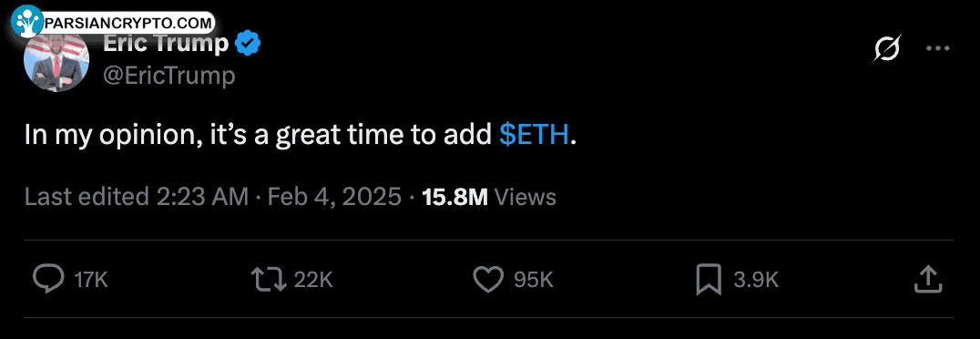
Task: Open the @EricTrump handle link
Action: coord(168,77)
